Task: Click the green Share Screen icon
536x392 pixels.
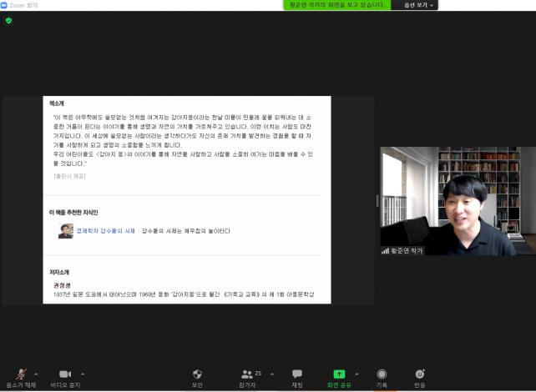Action: tap(339, 374)
